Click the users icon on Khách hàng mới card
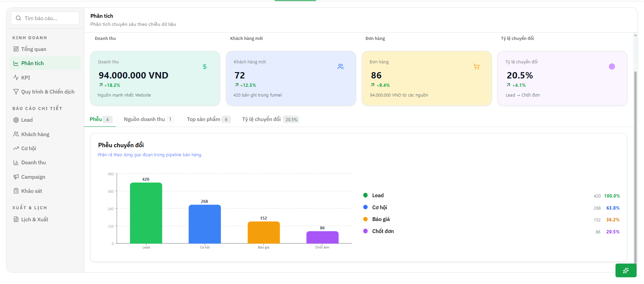 click(341, 66)
